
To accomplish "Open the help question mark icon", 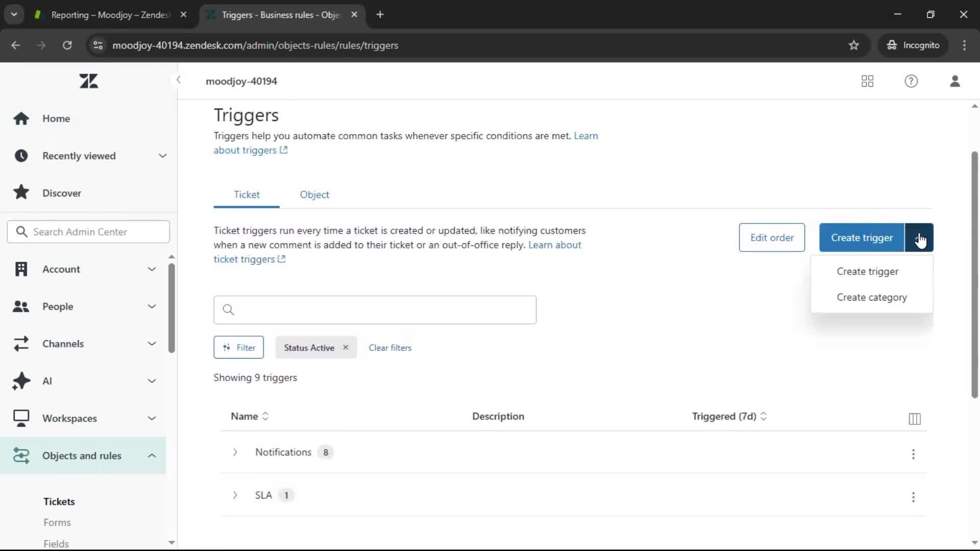I will pyautogui.click(x=911, y=81).
